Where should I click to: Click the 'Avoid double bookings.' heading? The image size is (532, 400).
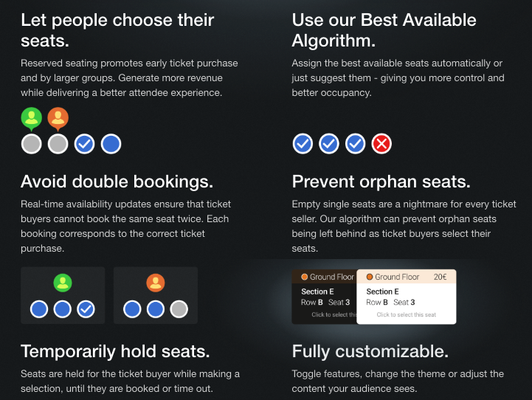[x=117, y=182]
